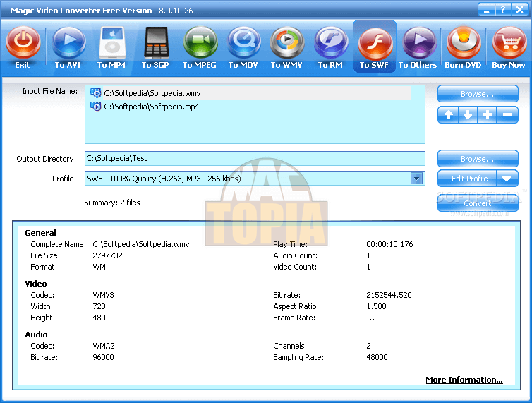532x403 pixels.
Task: Add a file with plus button
Action: pyautogui.click(x=488, y=115)
